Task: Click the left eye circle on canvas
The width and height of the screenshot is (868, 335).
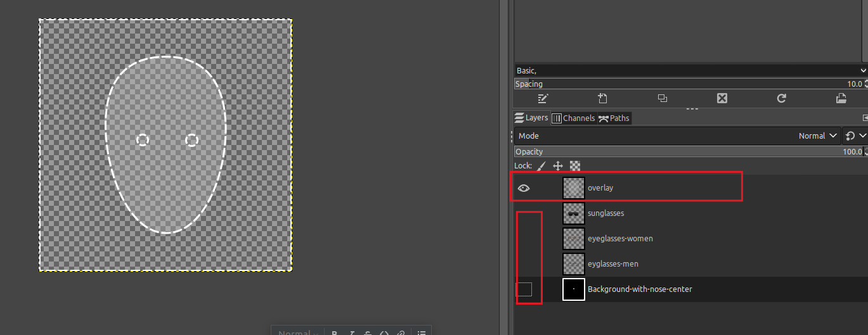Action: coord(143,140)
